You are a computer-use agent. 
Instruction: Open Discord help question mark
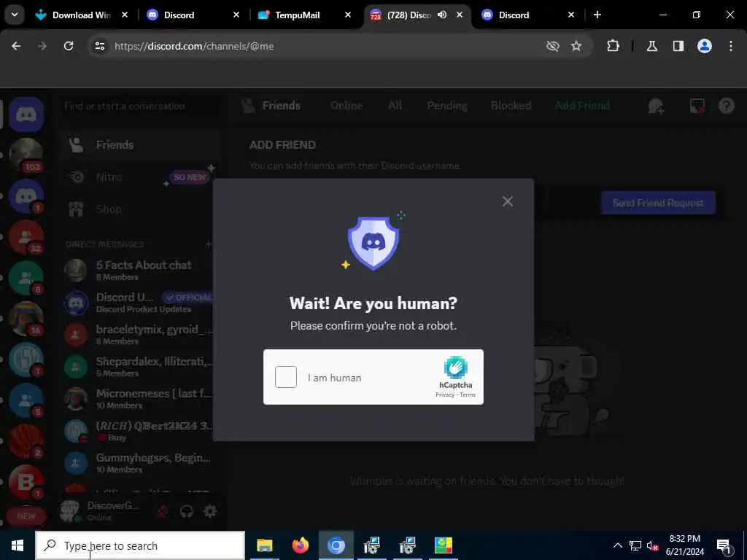pyautogui.click(x=727, y=106)
